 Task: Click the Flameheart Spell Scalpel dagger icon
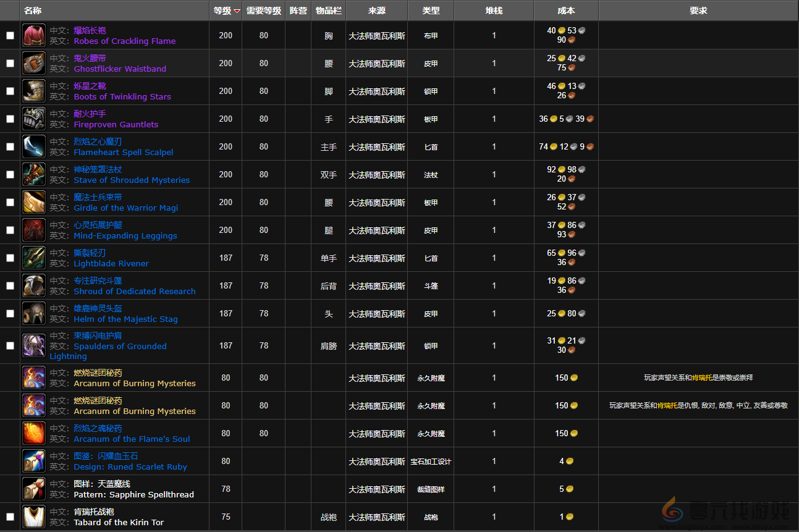34,146
